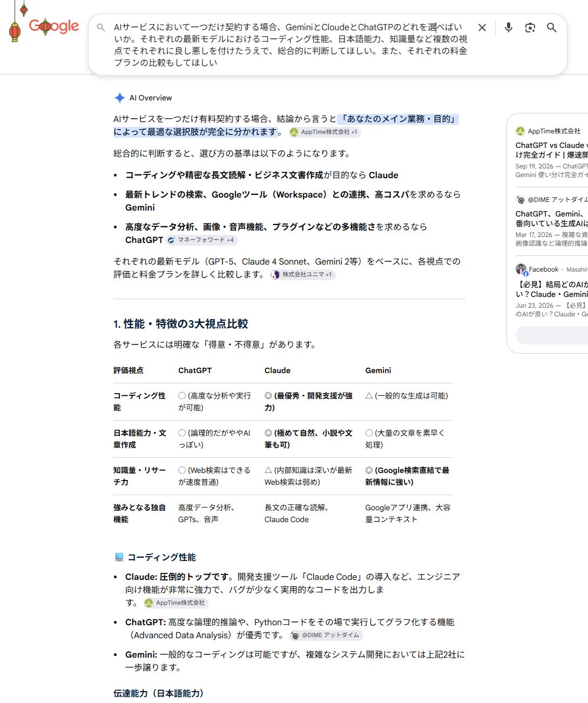Image resolution: width=588 pixels, height=703 pixels.
Task: Open the 'ChatGPT vs Claude' source article link
Action: pos(551,150)
